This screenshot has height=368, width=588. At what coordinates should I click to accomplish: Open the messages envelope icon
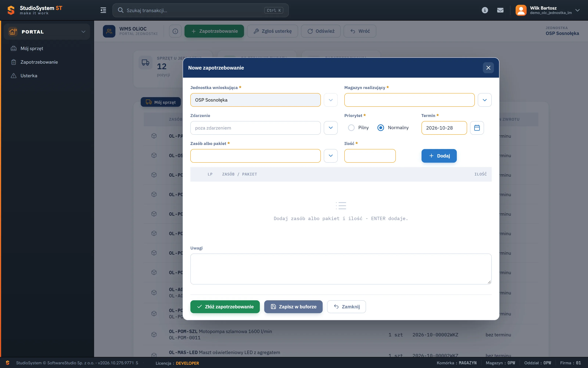pos(500,10)
